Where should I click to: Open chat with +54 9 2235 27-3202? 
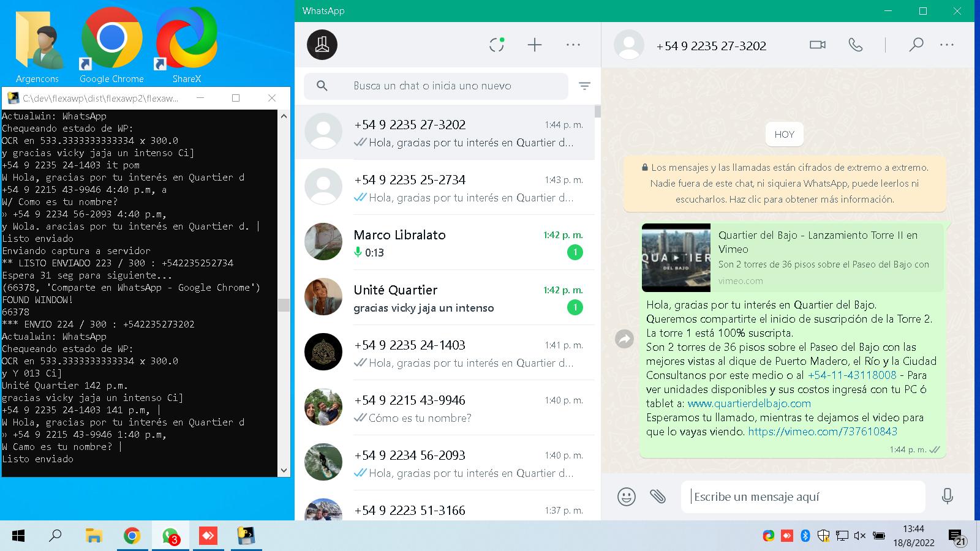(445, 132)
